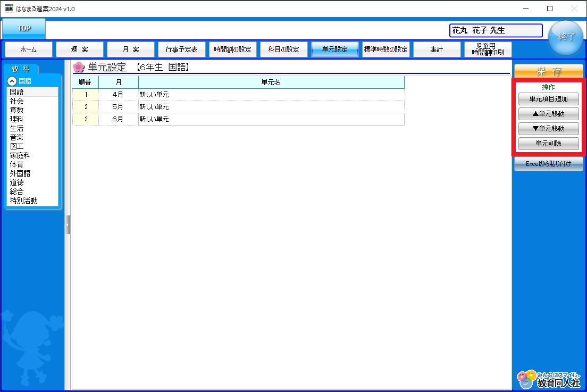Select the 単元設定 menu tab
The height and width of the screenshot is (392, 587).
334,49
